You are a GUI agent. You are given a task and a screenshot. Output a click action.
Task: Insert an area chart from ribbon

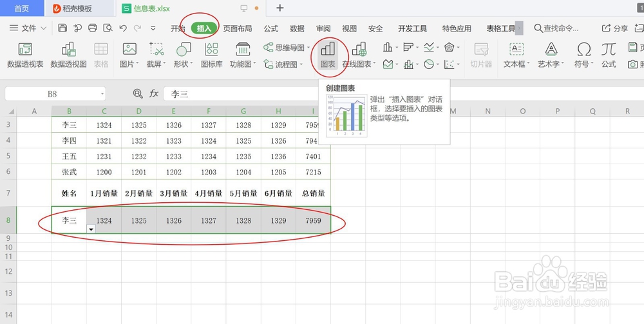pyautogui.click(x=390, y=64)
